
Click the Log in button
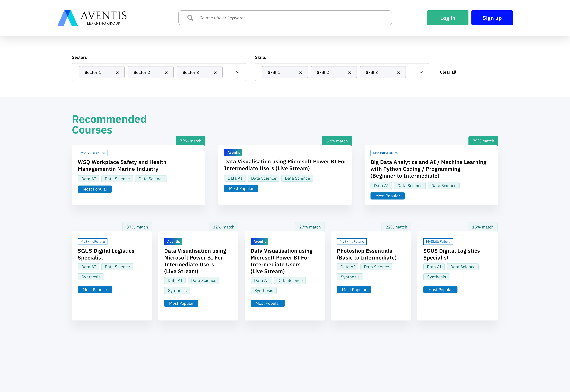(447, 18)
